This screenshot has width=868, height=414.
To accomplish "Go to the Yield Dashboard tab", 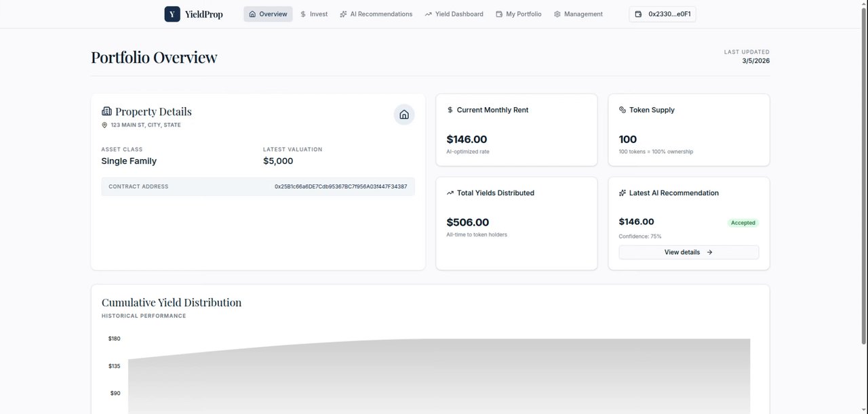I will [454, 14].
